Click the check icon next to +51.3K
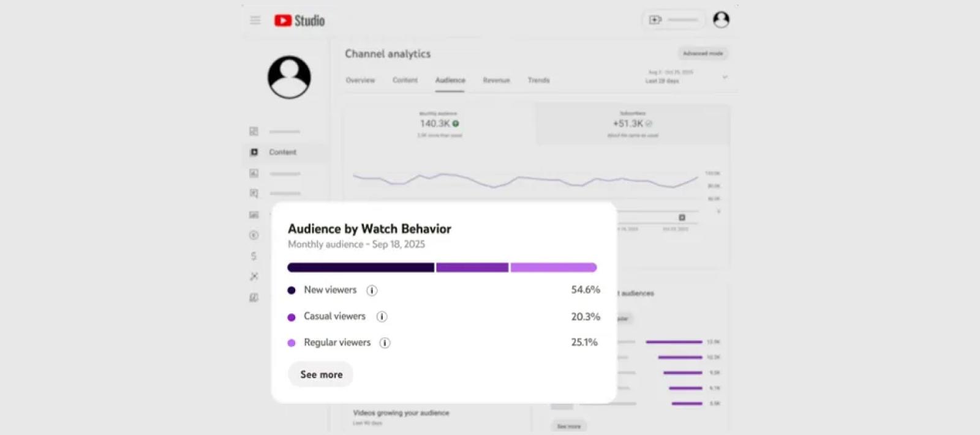This screenshot has width=980, height=435. pyautogui.click(x=649, y=124)
